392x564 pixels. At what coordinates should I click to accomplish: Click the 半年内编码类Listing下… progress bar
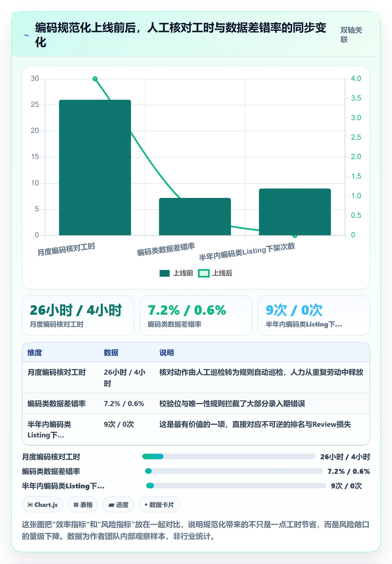click(236, 486)
